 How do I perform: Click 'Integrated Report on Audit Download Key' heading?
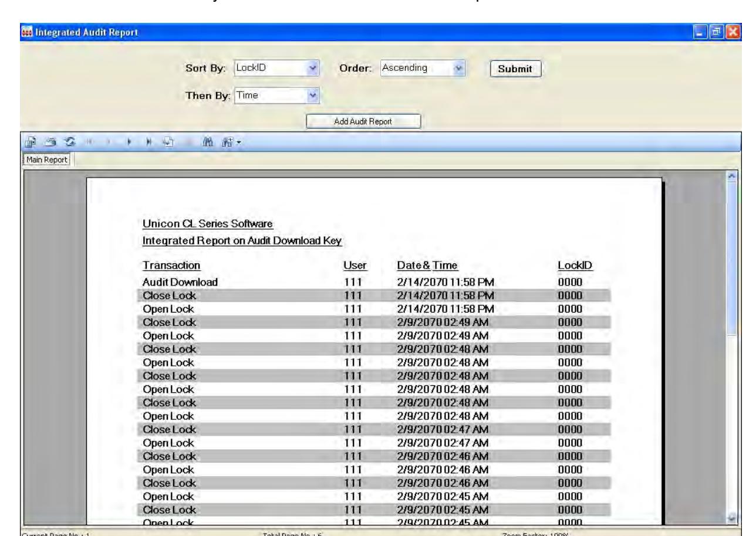pyautogui.click(x=242, y=240)
